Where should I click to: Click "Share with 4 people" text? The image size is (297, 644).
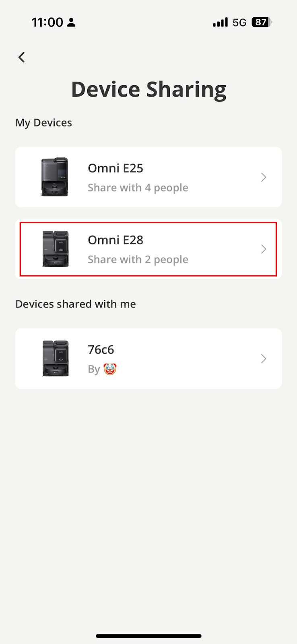pyautogui.click(x=138, y=188)
